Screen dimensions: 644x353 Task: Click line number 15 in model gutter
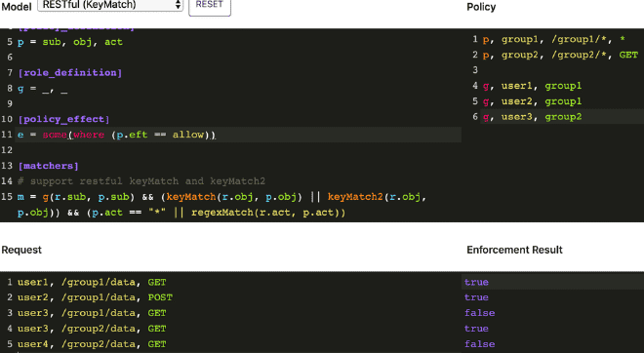(x=7, y=197)
